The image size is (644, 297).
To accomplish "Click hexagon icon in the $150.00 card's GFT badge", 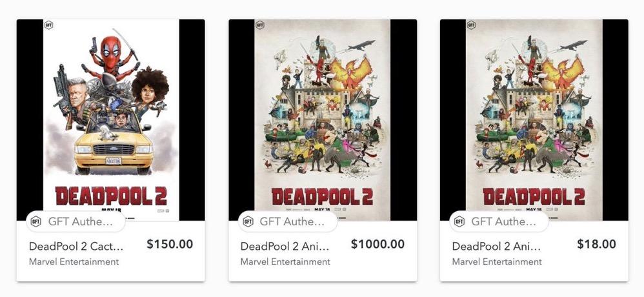I will click(37, 221).
